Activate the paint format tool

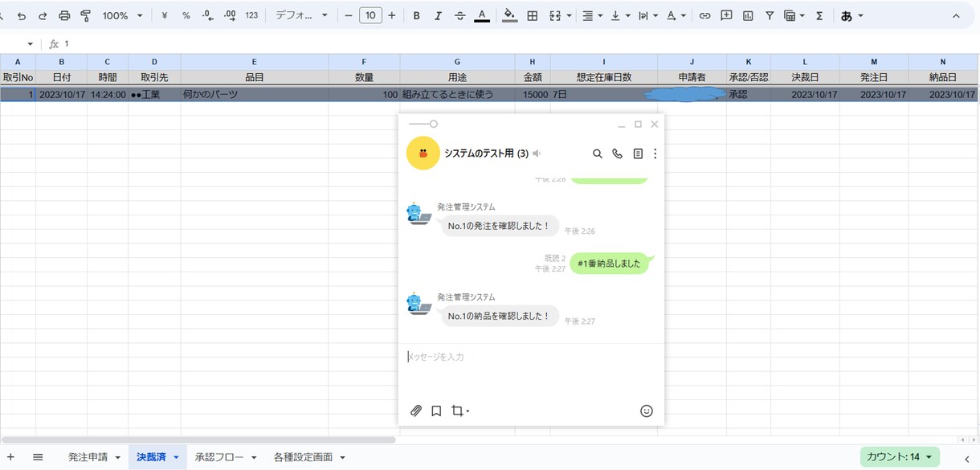(x=86, y=15)
